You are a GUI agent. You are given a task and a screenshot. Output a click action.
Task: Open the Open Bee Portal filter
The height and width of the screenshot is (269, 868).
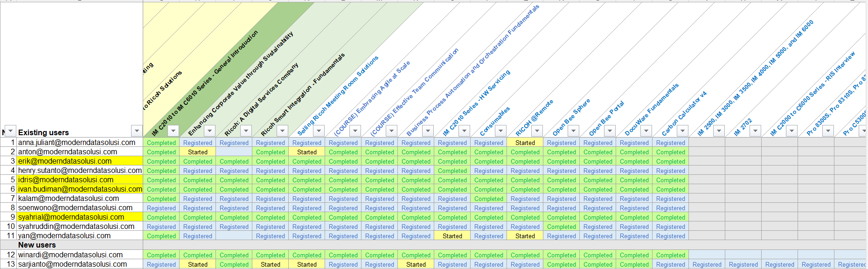click(610, 131)
